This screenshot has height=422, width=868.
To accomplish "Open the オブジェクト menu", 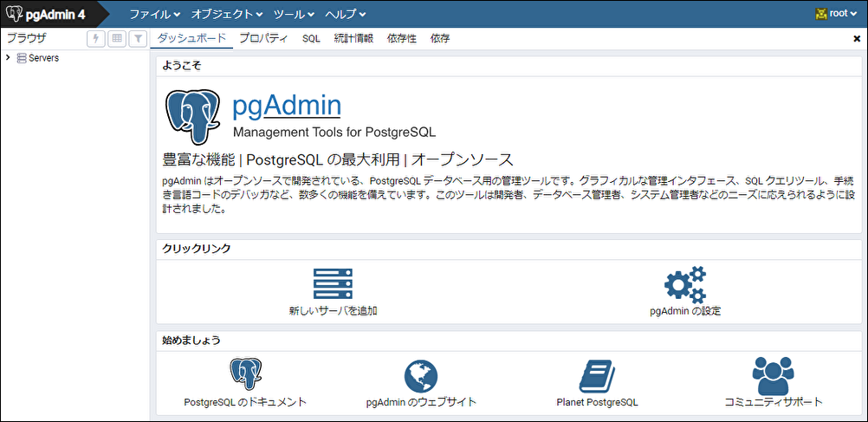I will pyautogui.click(x=227, y=14).
